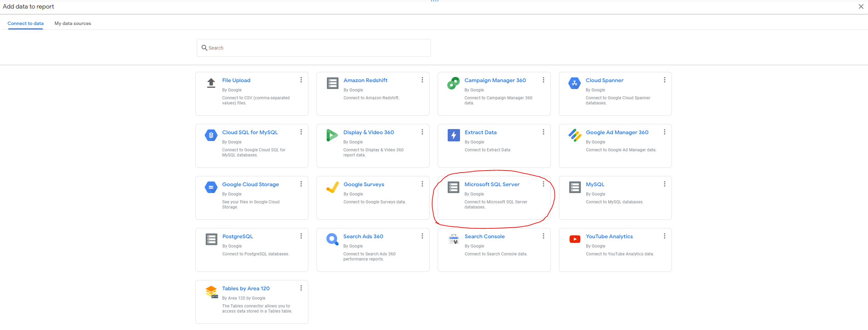Select the Cloud Spanner connector icon
Screen dimensions: 868x330
point(574,83)
